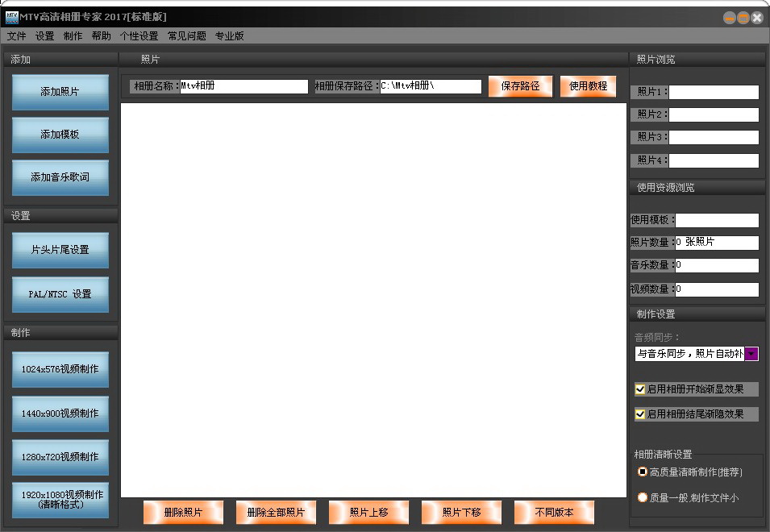
Task: Open the 个性设置 menu
Action: pyautogui.click(x=139, y=35)
